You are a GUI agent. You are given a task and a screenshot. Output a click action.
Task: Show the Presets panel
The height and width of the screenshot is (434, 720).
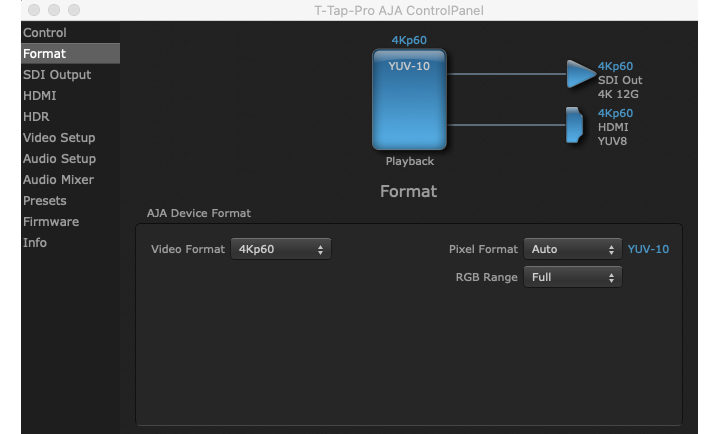point(45,201)
